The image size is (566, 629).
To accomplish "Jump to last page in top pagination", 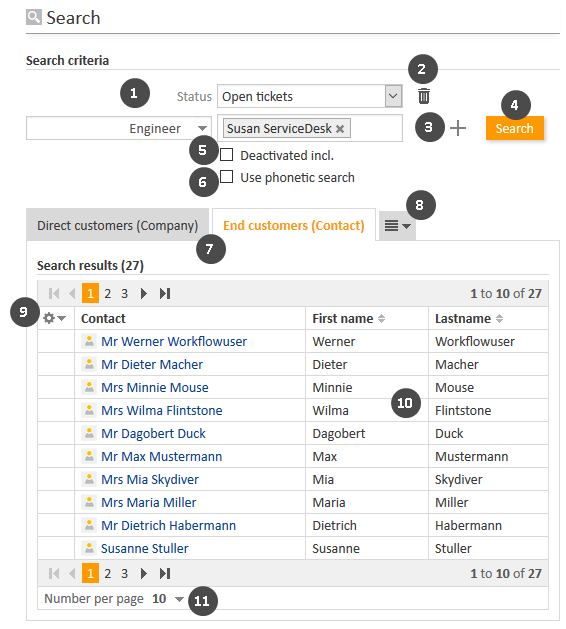I will click(165, 294).
